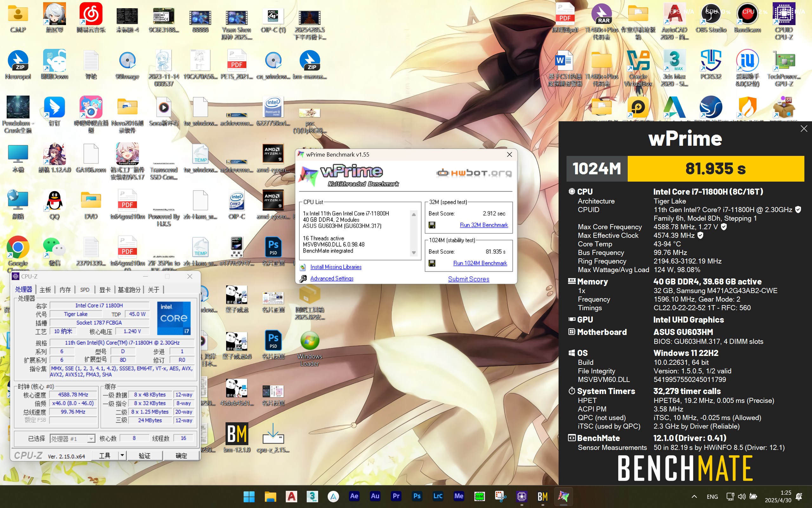This screenshot has width=812, height=508.
Task: Click the 4588.78 MHz core speed value in CPU-Z
Action: point(73,394)
